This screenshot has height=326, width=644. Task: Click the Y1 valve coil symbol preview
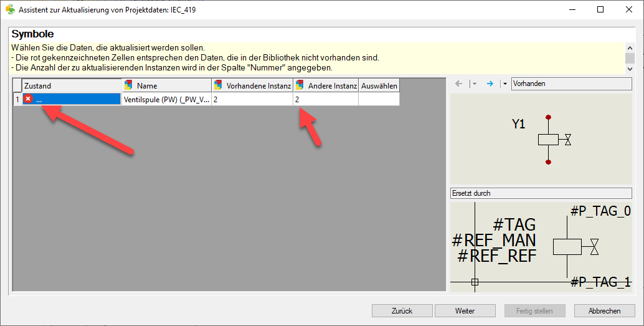pos(541,140)
